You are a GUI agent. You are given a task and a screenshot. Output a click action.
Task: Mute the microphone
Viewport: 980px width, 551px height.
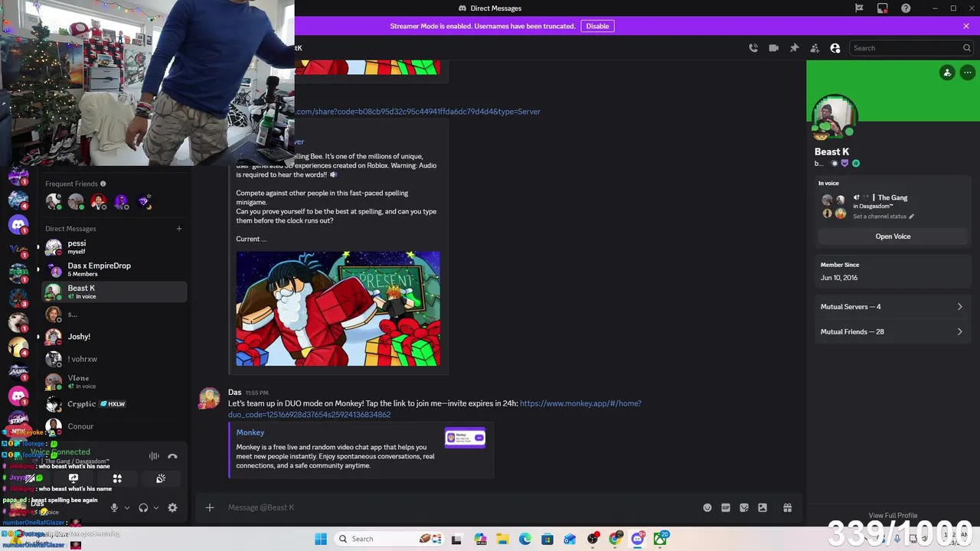(114, 507)
